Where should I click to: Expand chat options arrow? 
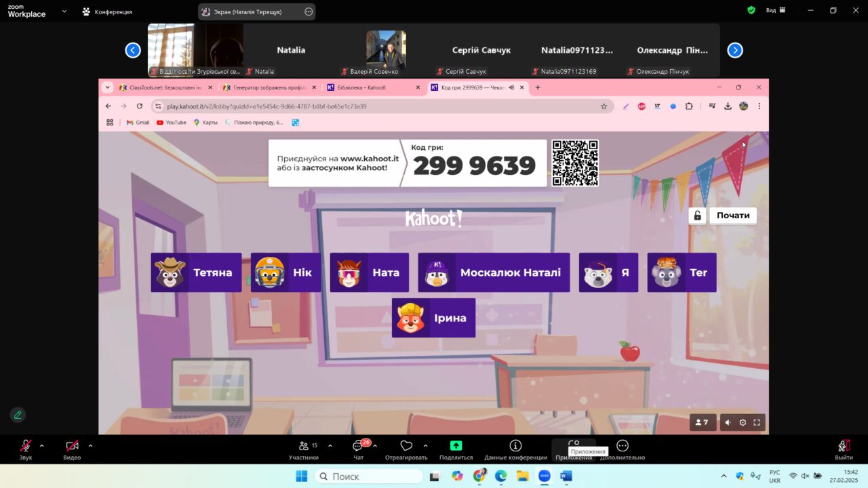375,446
